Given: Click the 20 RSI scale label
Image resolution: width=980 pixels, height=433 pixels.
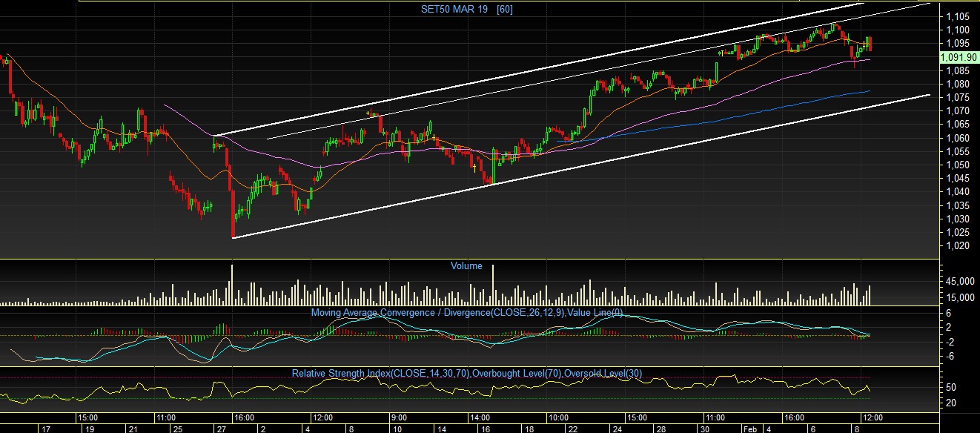Looking at the screenshot, I should [x=951, y=403].
